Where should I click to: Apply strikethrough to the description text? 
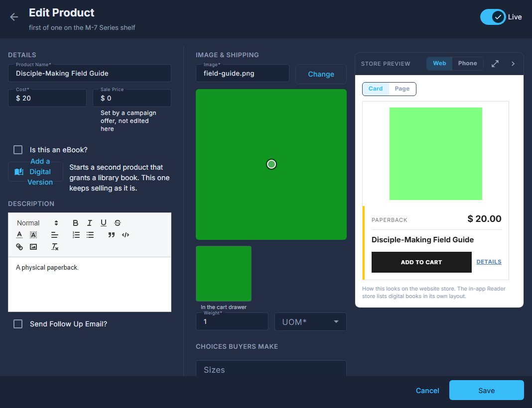coord(118,223)
